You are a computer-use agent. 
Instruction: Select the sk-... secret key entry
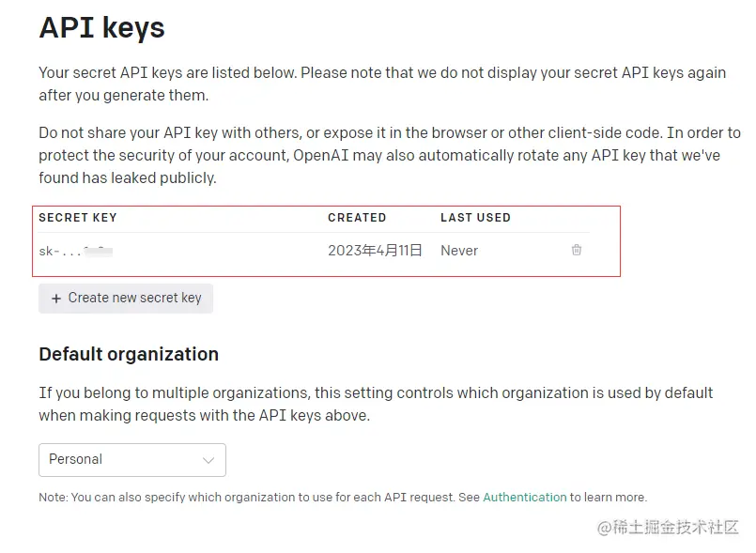(60, 252)
